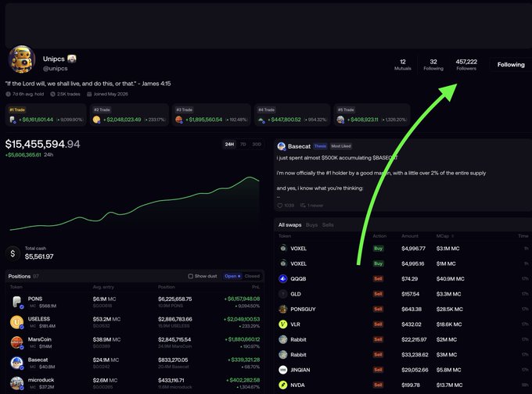This screenshot has height=394, width=532.
Task: Click the VOXEL token icon with $4,996.77
Action: (x=283, y=248)
